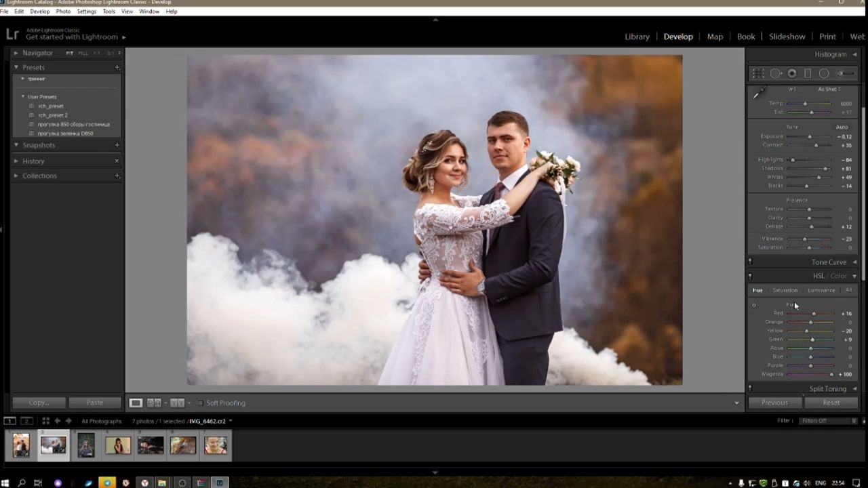Open Windows Start menu

click(x=5, y=483)
